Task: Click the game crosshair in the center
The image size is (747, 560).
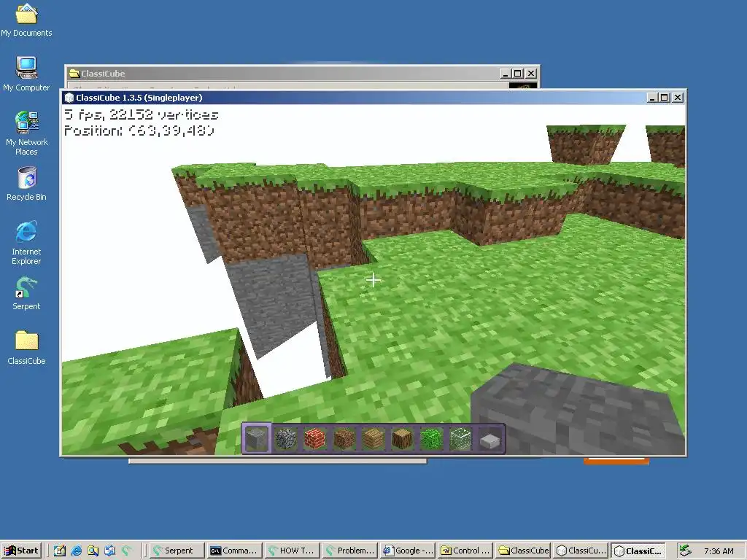Action: 373,280
